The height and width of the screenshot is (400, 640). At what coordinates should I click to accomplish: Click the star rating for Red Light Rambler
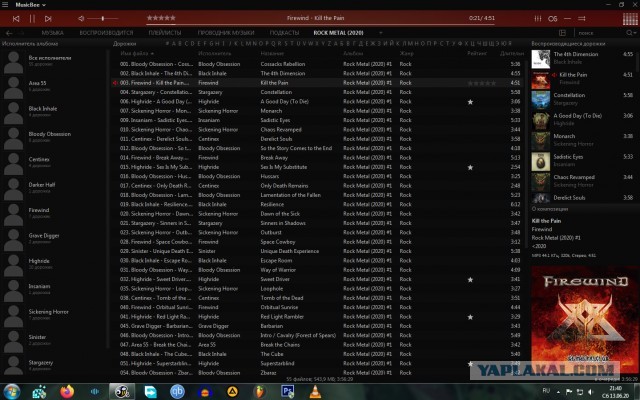pos(470,317)
